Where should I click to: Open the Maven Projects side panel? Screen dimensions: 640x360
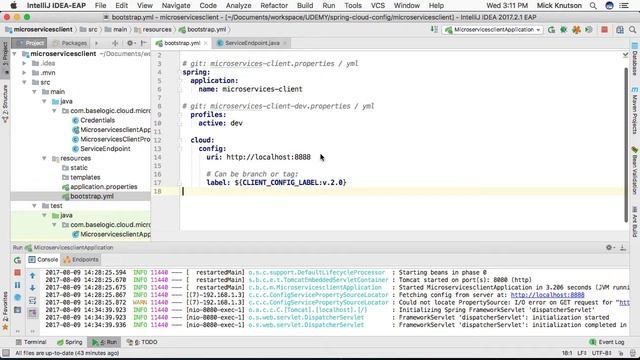pyautogui.click(x=635, y=111)
